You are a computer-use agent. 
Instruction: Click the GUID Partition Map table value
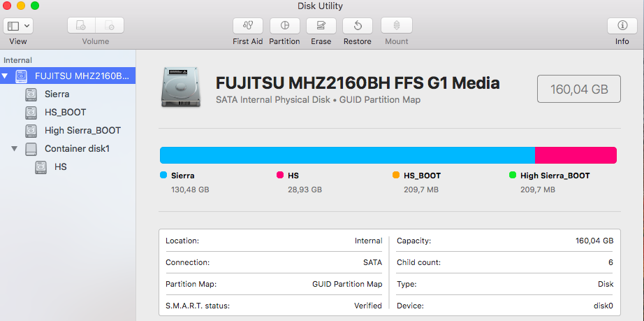point(347,284)
